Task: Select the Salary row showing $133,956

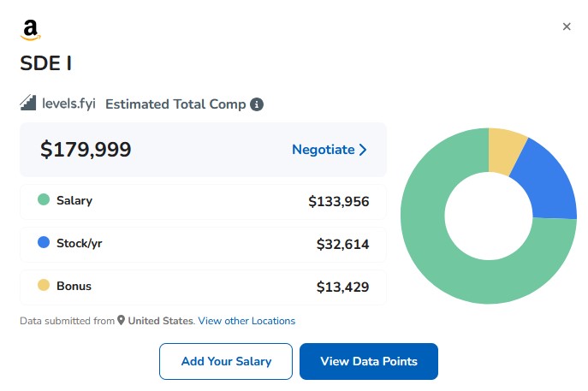Action: (203, 201)
